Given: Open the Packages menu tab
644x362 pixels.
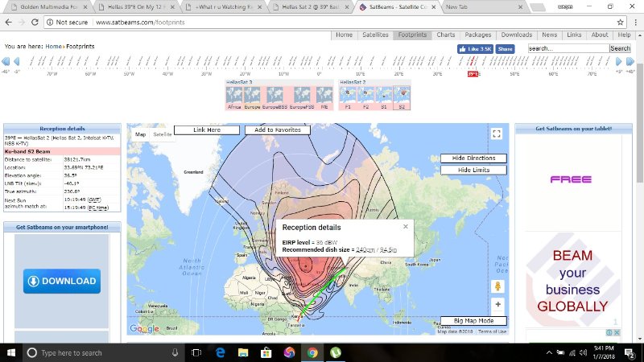Looking at the screenshot, I should pos(478,35).
